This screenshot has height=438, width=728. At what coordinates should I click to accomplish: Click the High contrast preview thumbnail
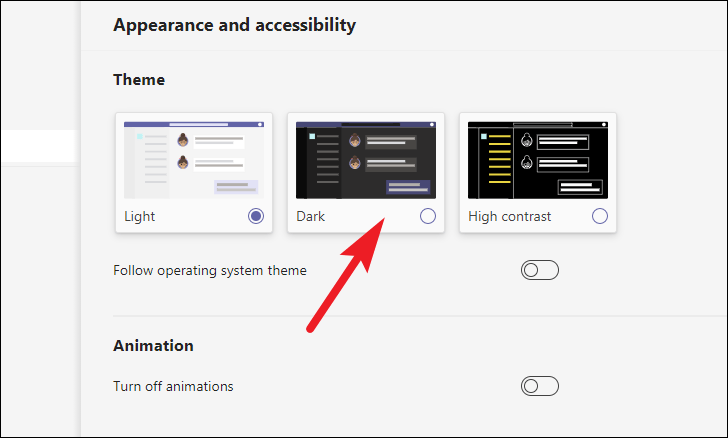[x=538, y=160]
